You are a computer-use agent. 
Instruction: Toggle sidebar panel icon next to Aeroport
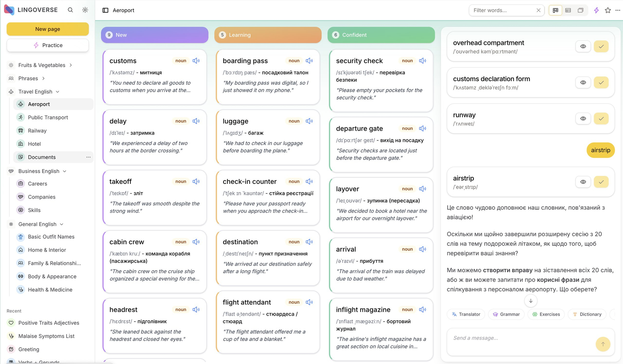(105, 10)
